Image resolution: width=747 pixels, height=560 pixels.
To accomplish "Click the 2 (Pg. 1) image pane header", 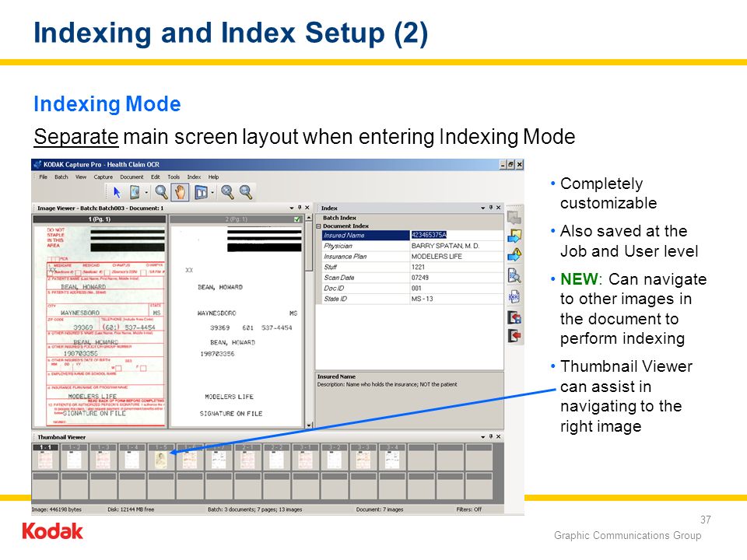I will 237,219.
